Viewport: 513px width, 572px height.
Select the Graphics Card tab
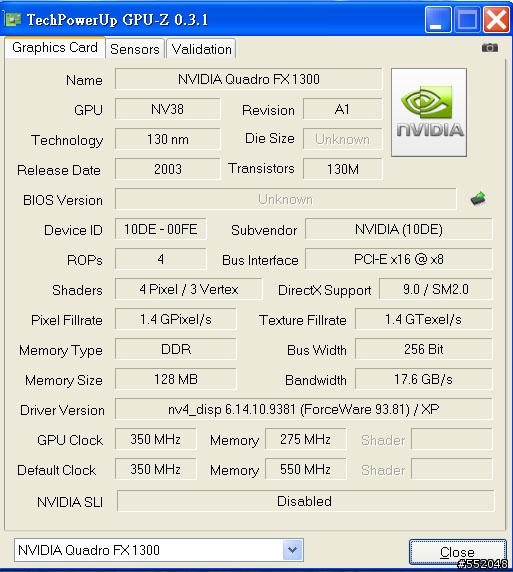click(55, 47)
